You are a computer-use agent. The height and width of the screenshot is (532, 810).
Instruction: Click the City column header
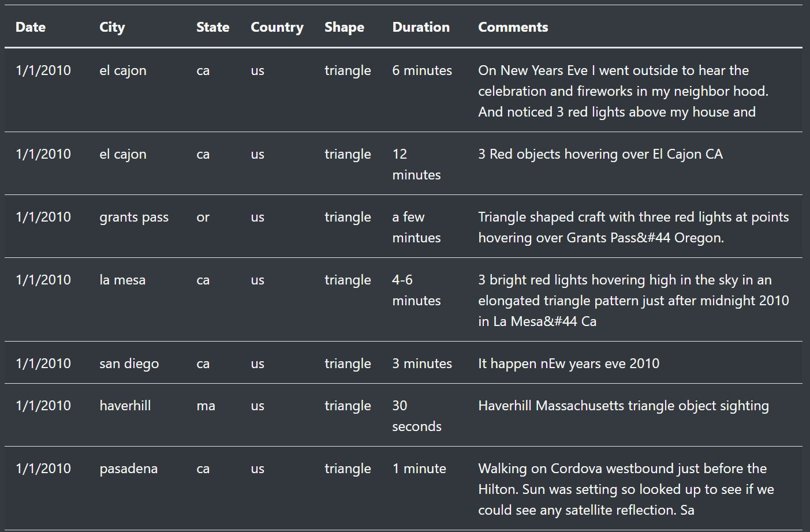(x=112, y=27)
